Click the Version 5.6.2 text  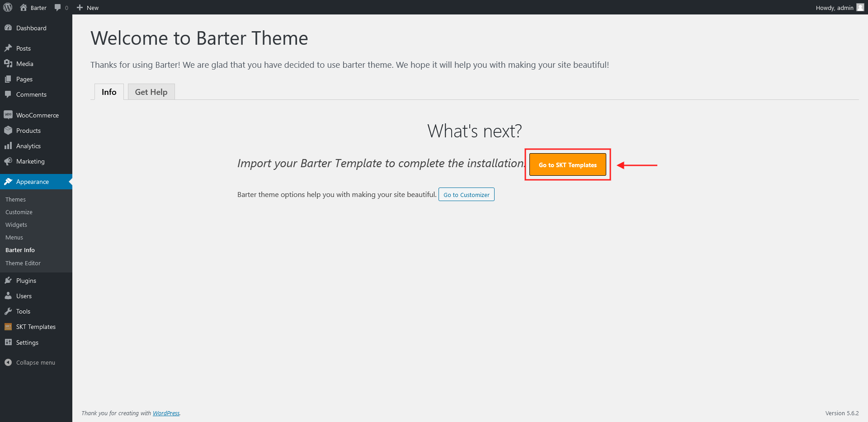[x=842, y=413]
